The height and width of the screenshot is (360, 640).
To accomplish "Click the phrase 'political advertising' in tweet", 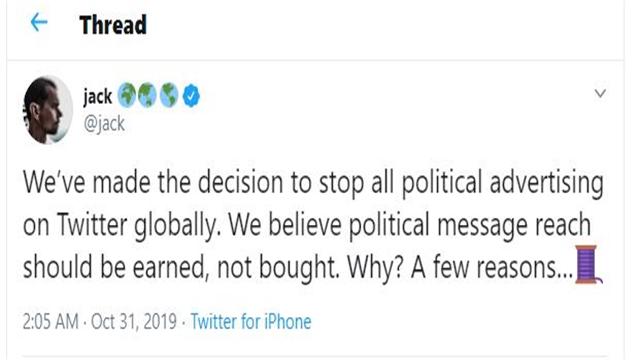I will [502, 183].
